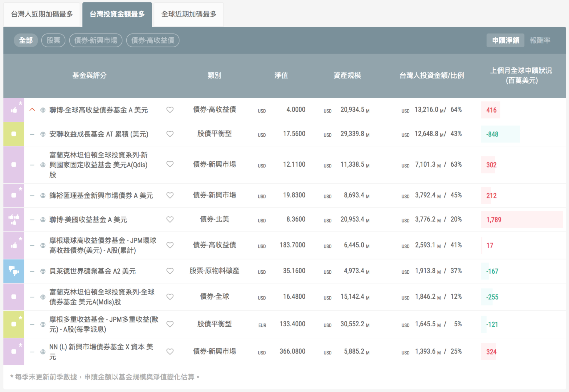Favorite the 安聯收益成長基金 AT 累積 fund
This screenshot has width=569, height=392.
[x=170, y=134]
